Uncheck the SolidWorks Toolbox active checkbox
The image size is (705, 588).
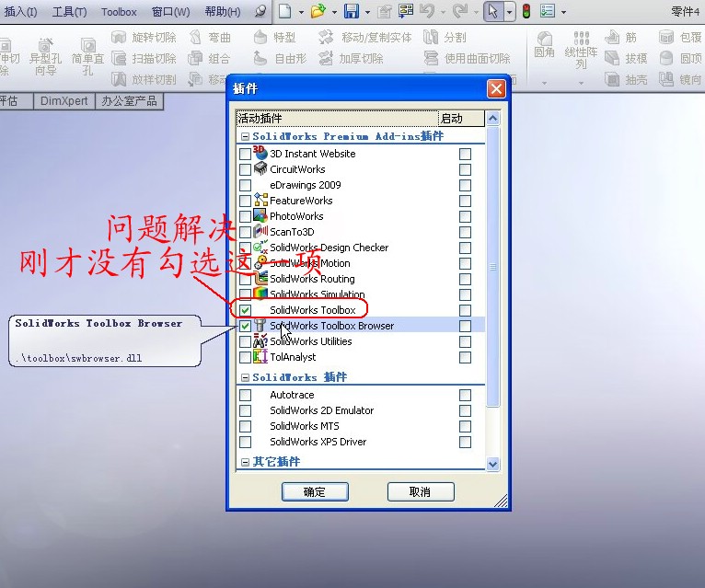[245, 310]
